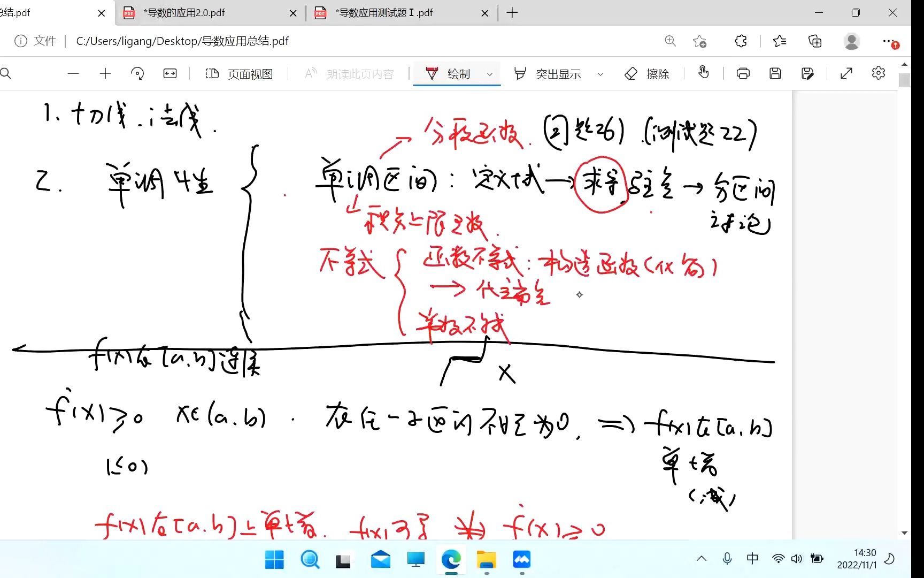Open Save As for the PDF
The image size is (924, 578).
807,73
